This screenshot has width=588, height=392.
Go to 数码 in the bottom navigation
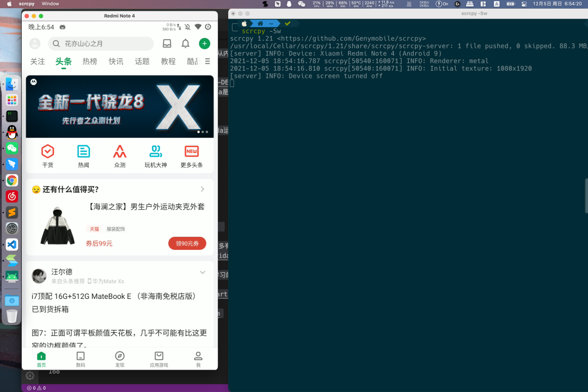(81, 359)
